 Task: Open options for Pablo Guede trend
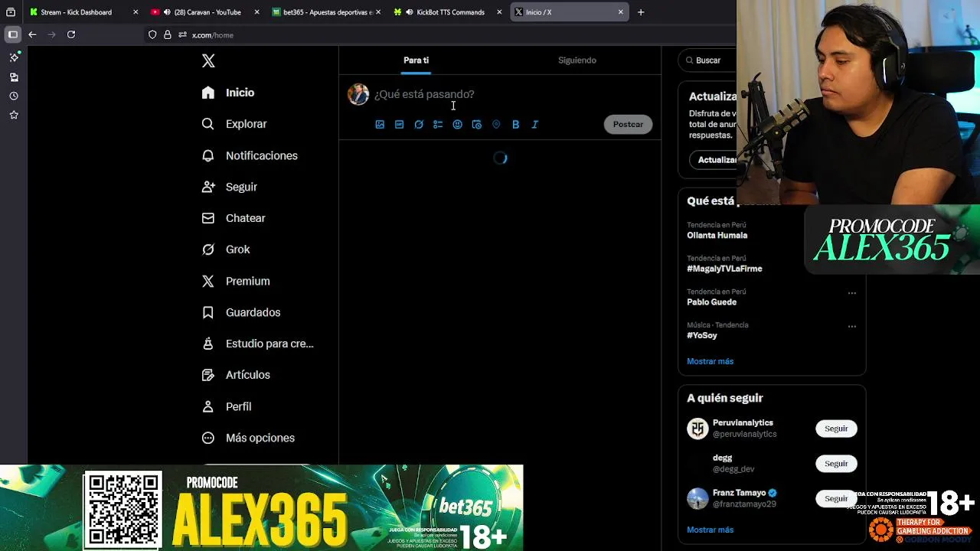pos(851,293)
